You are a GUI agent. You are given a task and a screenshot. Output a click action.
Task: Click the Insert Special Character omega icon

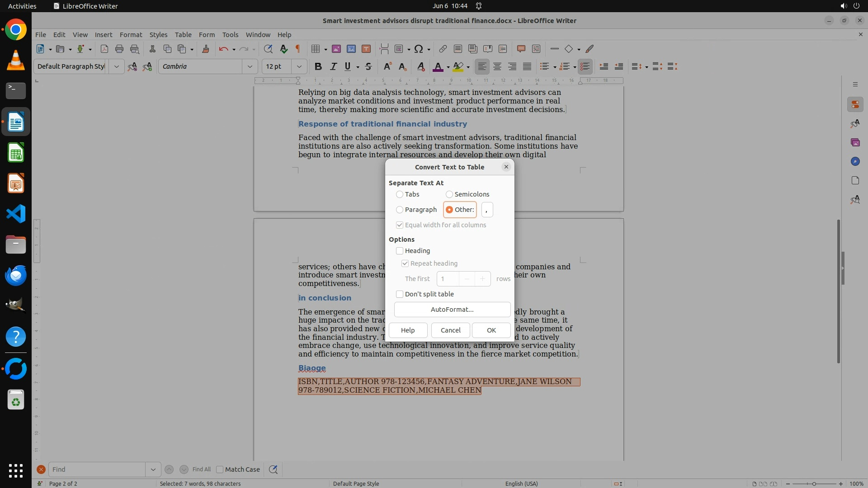pos(419,49)
